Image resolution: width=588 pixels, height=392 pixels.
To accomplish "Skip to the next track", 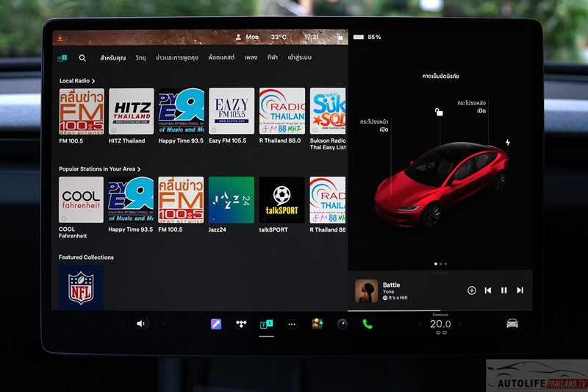I will click(x=520, y=290).
